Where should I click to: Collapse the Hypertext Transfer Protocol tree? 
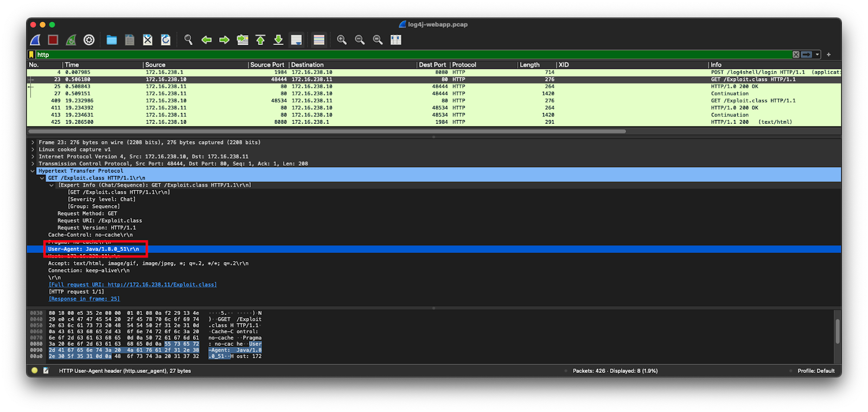(33, 171)
